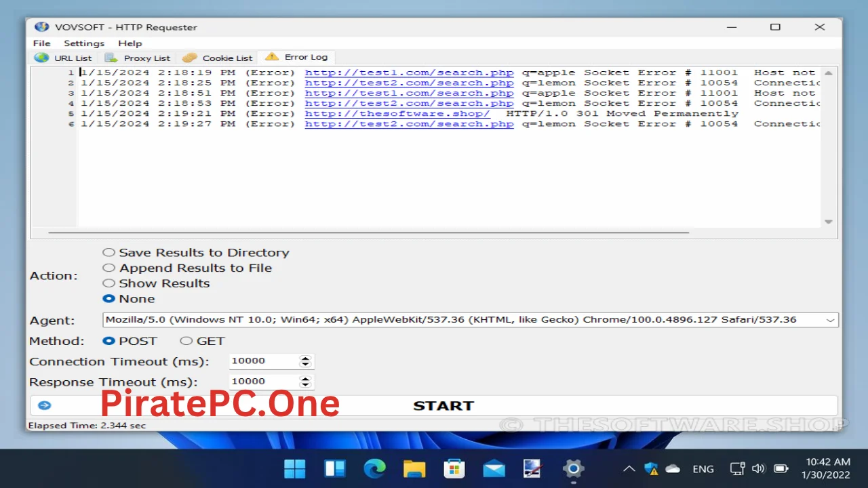Click Windows Security tray icon
The image size is (868, 488).
coord(652,468)
